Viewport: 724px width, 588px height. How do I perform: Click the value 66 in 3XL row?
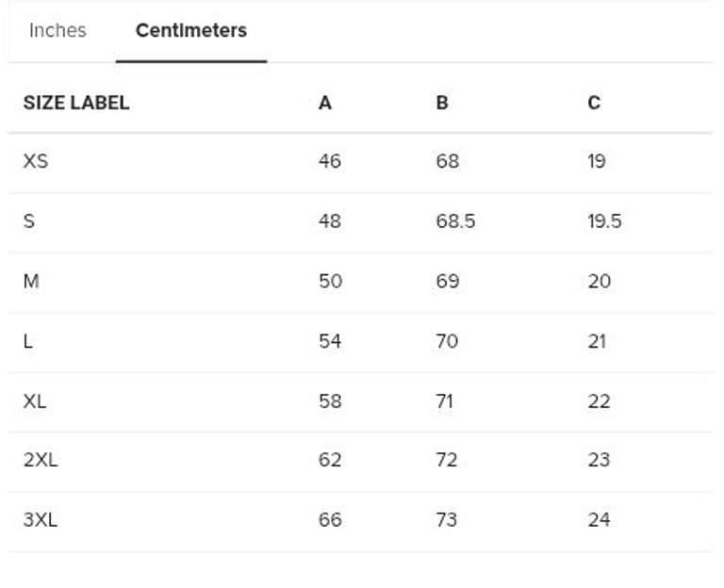click(x=330, y=519)
